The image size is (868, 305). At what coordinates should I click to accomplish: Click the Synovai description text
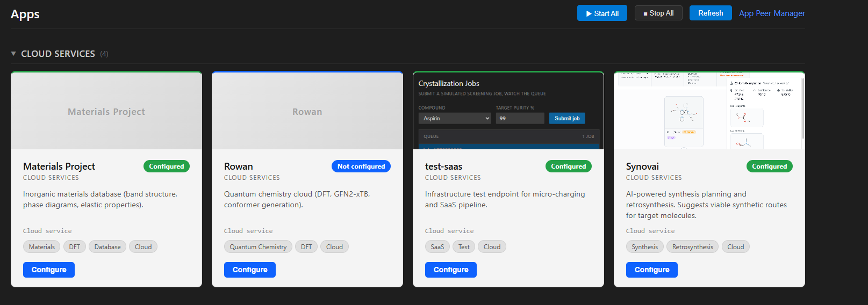coord(706,205)
